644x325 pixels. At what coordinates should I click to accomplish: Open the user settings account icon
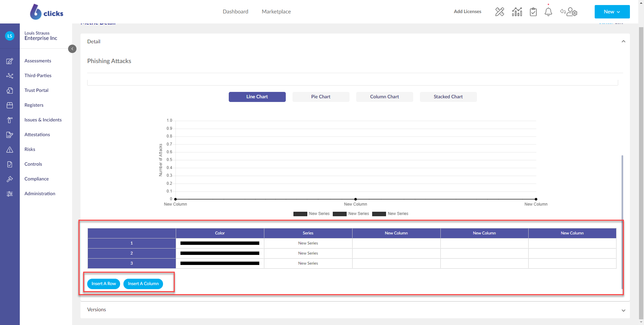569,12
